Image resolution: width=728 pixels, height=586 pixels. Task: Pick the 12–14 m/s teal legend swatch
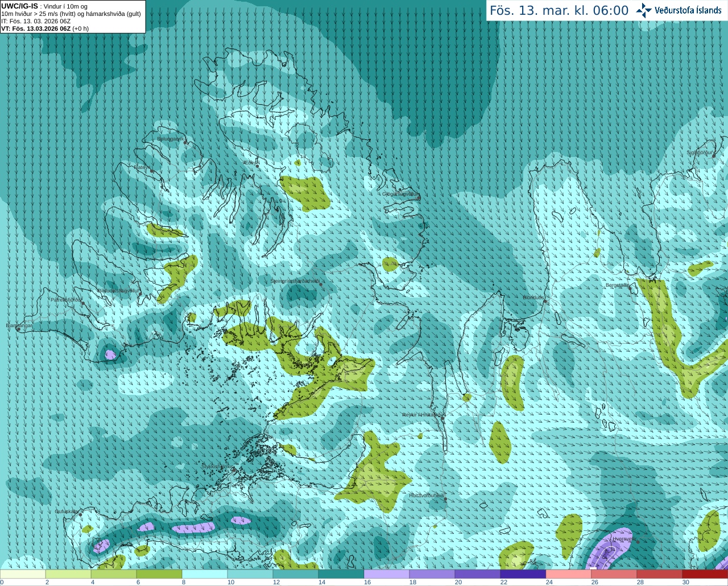click(x=296, y=574)
